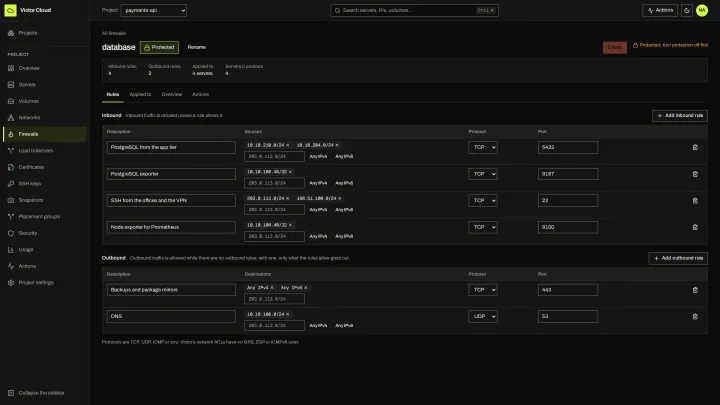The image size is (720, 405).
Task: Remove the 10.10.100.0/24 destination chip from DNS
Action: pyautogui.click(x=288, y=315)
